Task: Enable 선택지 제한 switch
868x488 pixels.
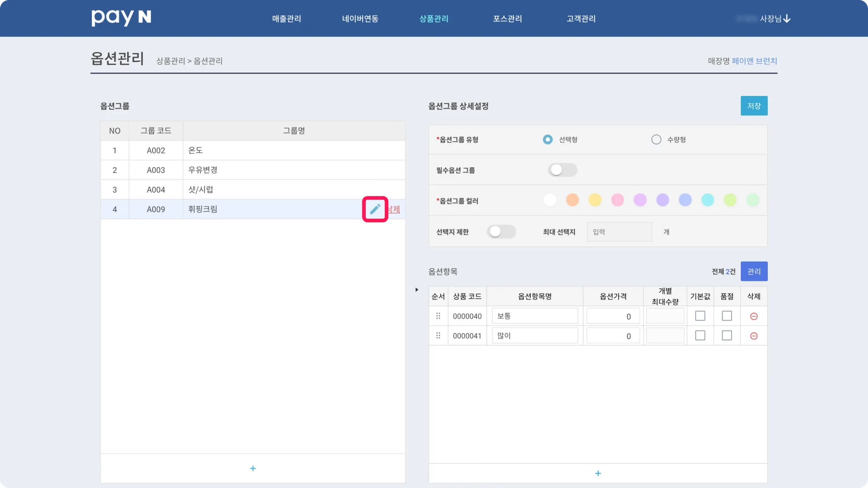Action: 501,232
